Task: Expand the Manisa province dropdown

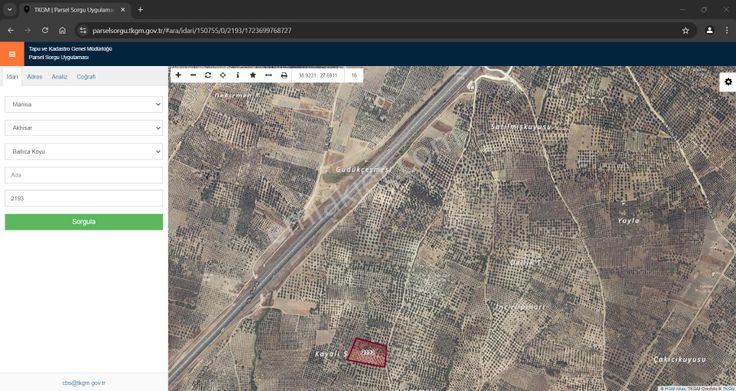Action: 84,104
